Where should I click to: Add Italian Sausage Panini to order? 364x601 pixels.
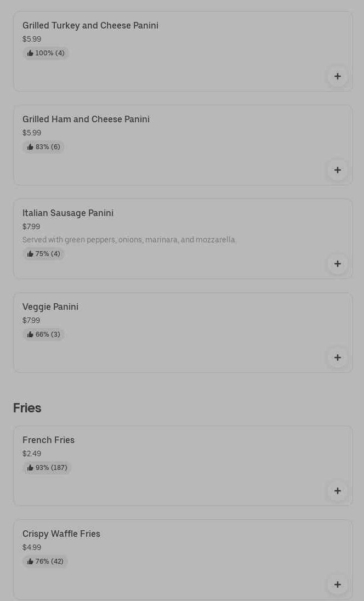point(337,264)
